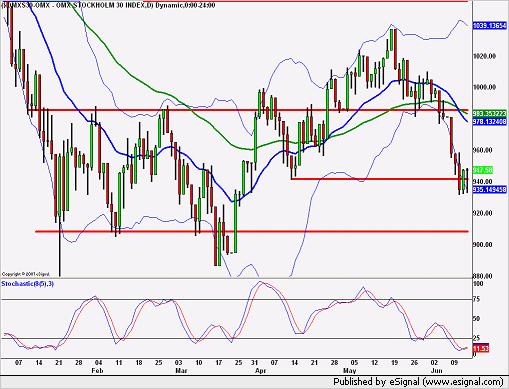This screenshot has width=509, height=389.
Task: Click the 900.00 price axis label
Action: click(483, 245)
